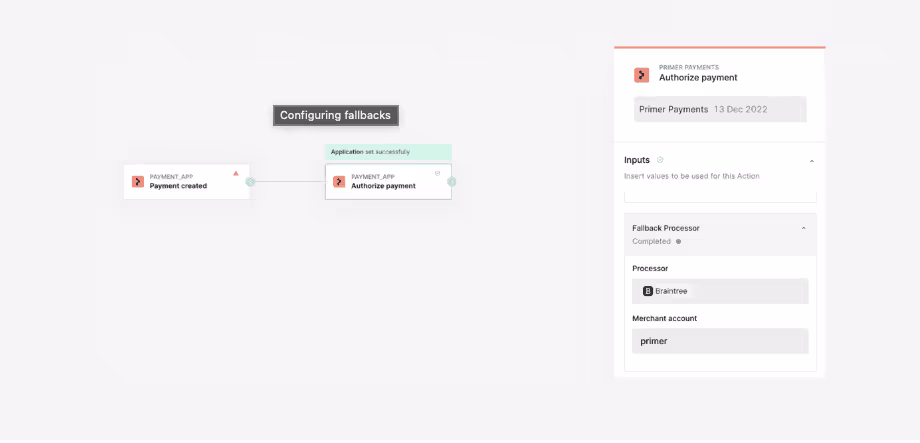Click the Application set successfully banner
This screenshot has width=920, height=443.
tap(388, 152)
